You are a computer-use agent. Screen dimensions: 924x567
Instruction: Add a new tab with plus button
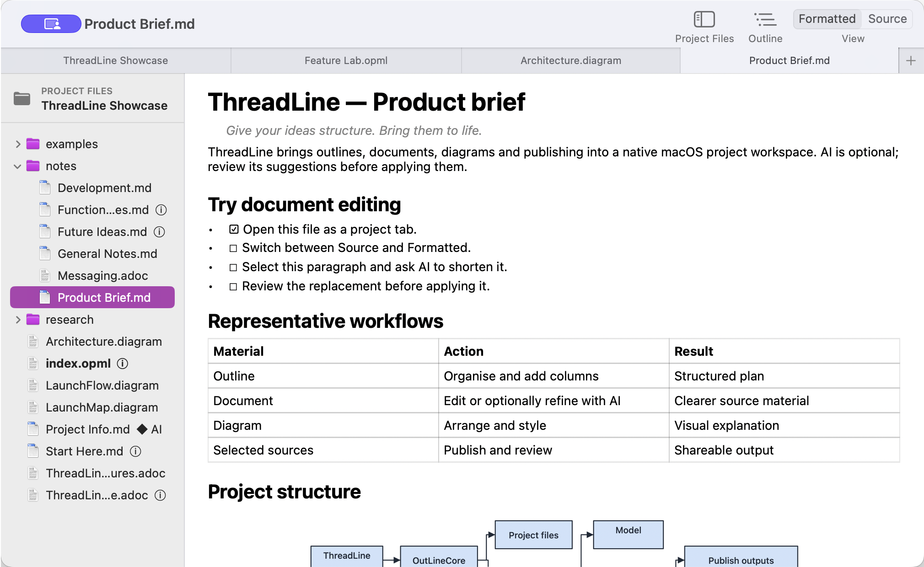(x=911, y=60)
